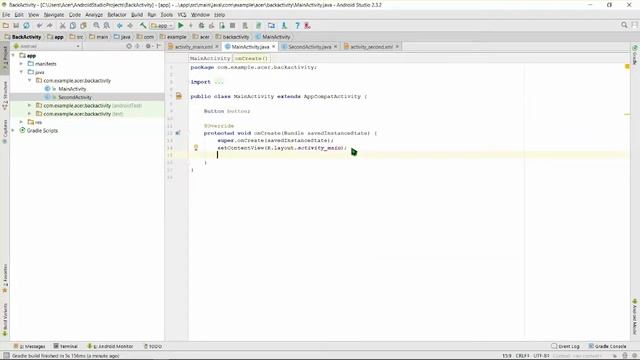
Task: Expand the Gradle Scripts node
Action: coord(13,131)
